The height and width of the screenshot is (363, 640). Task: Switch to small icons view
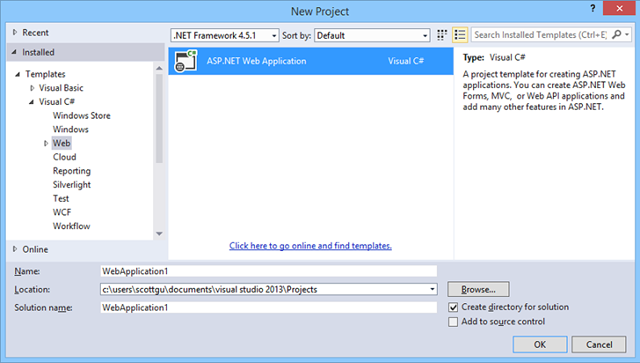coord(442,35)
